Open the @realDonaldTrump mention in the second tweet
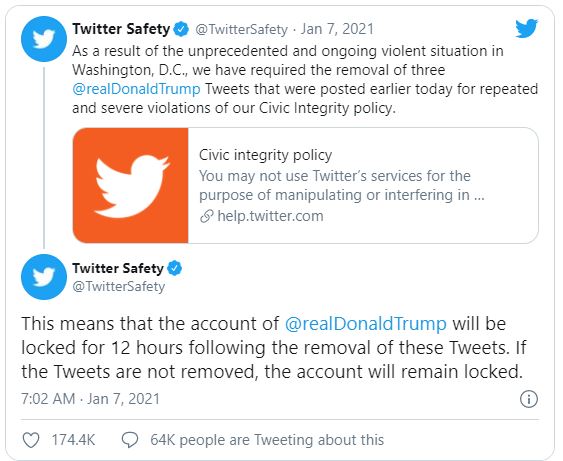Viewport: 563px width, 461px height. (366, 323)
